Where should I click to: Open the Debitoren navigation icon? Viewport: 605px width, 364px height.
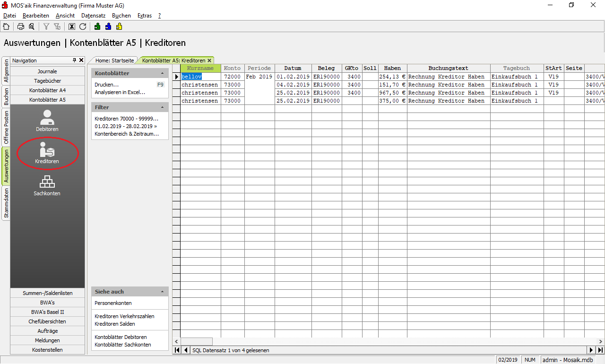pyautogui.click(x=47, y=120)
